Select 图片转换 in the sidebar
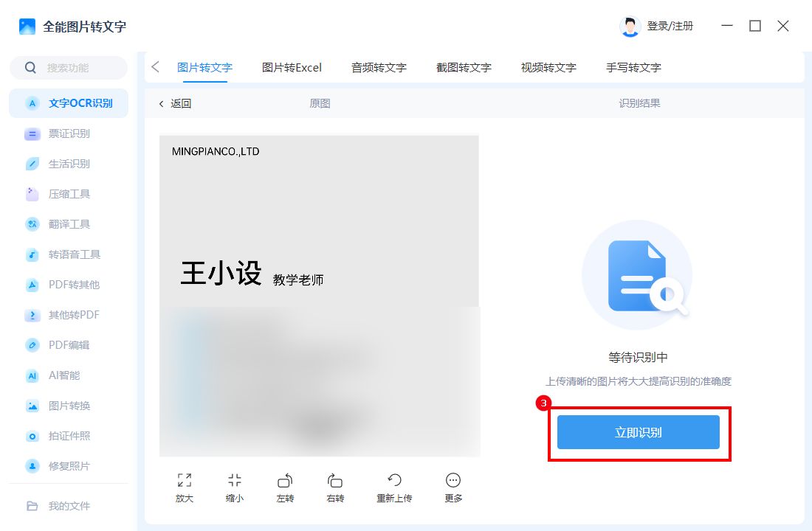The height and width of the screenshot is (531, 812). click(x=69, y=406)
